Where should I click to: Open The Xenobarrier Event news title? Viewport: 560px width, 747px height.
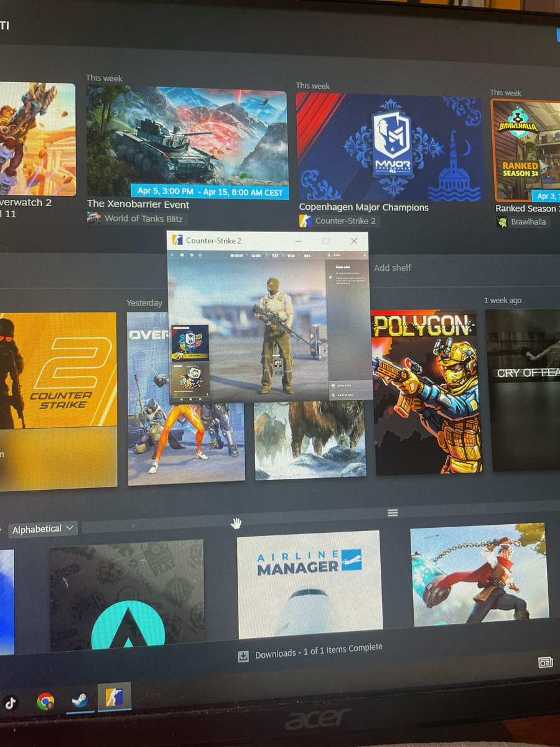(138, 204)
